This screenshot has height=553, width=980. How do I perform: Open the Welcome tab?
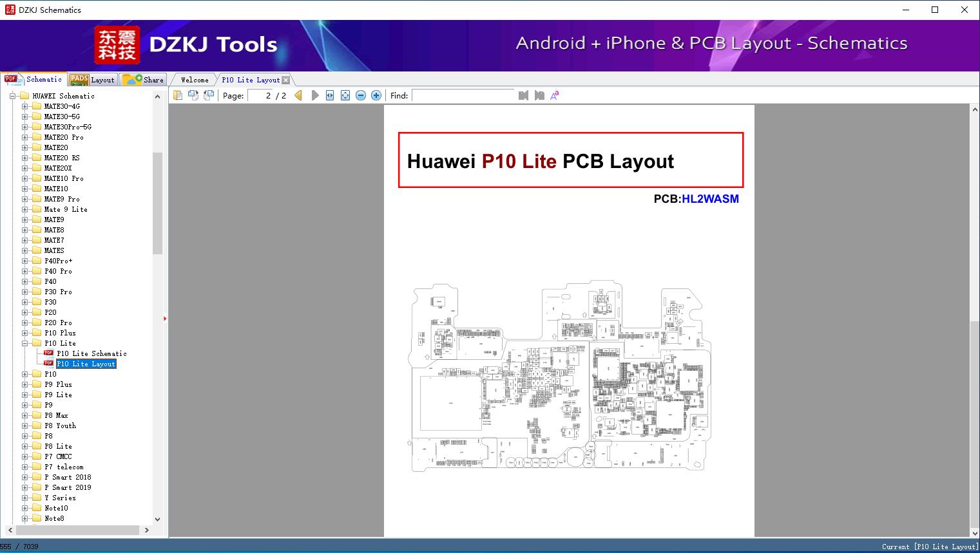coord(194,79)
